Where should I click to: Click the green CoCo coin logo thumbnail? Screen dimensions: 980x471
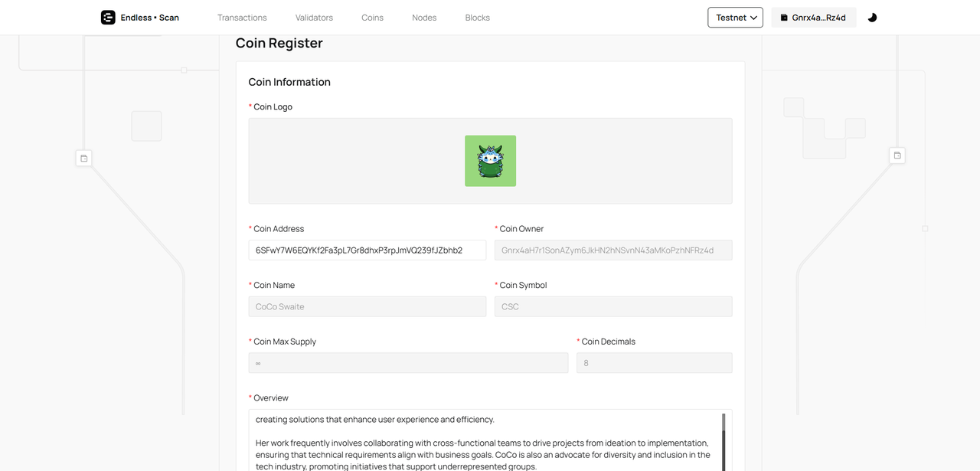(x=490, y=161)
